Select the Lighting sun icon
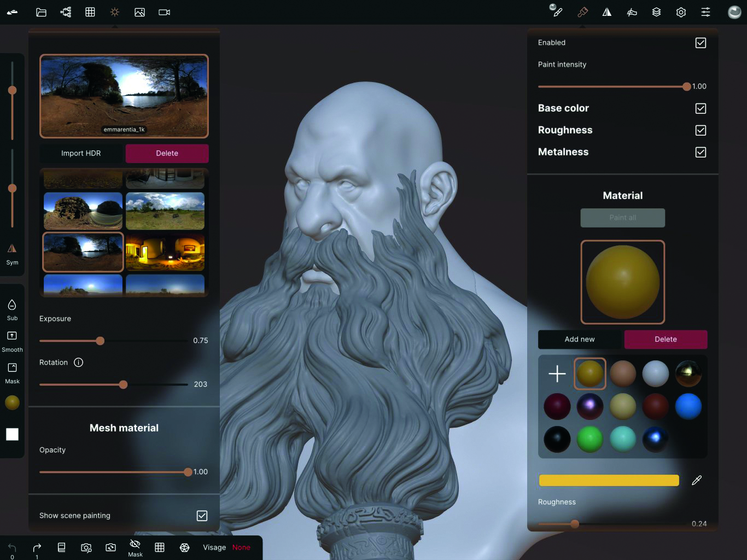Screen dimensions: 747x560 115,11
